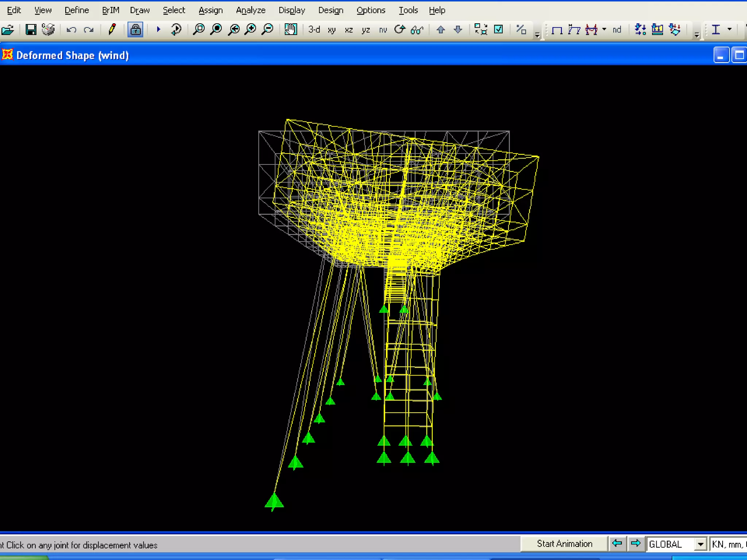The image size is (747, 560).
Task: Open the GLOBAL coordinate system dropdown
Action: coord(700,544)
